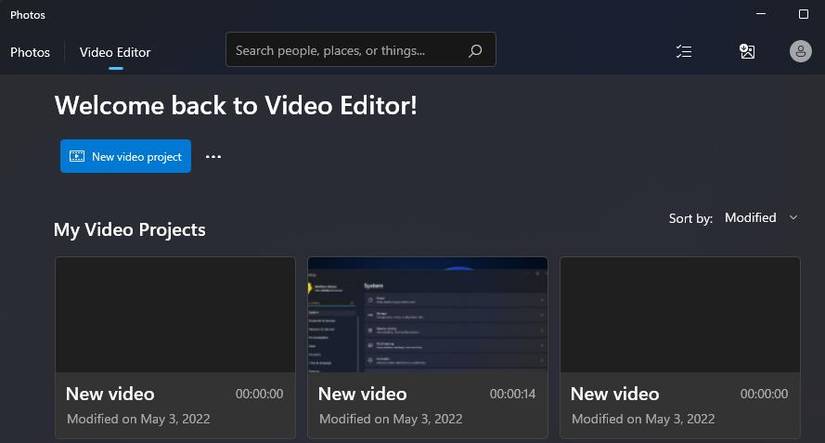825x443 pixels.
Task: Open the rightmost blank New video project
Action: 680,347
